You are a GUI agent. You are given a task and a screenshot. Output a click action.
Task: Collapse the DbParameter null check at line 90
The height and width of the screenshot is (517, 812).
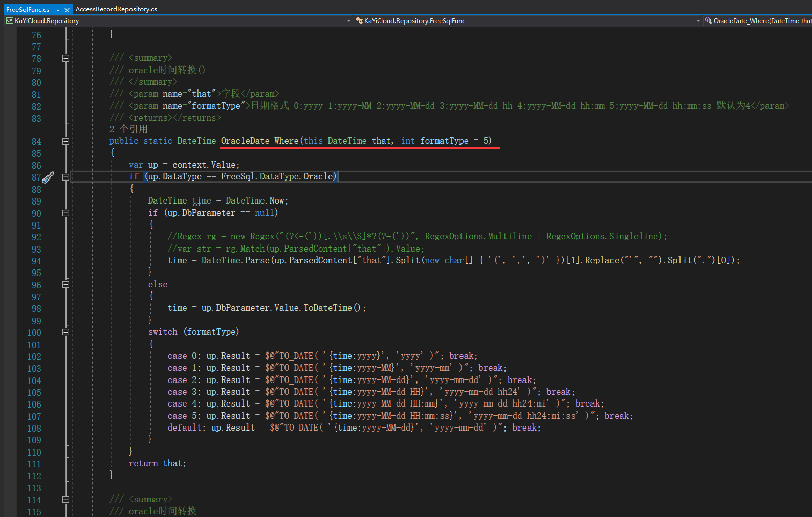(65, 213)
